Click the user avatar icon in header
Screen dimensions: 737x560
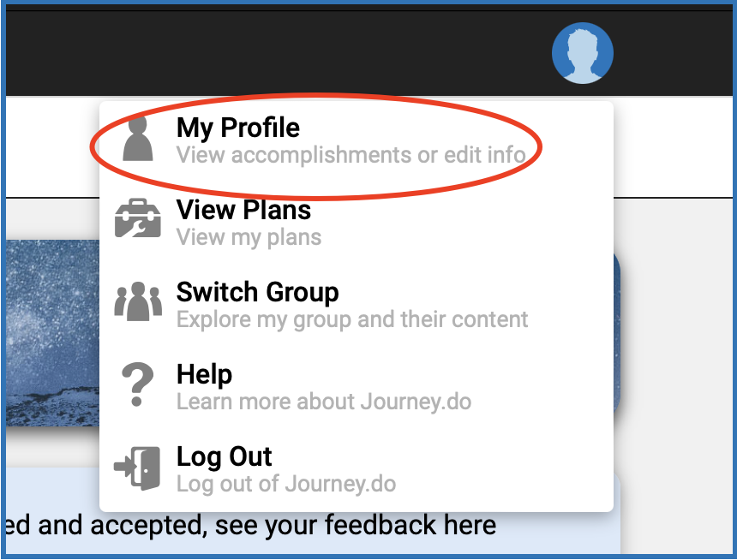pos(583,53)
